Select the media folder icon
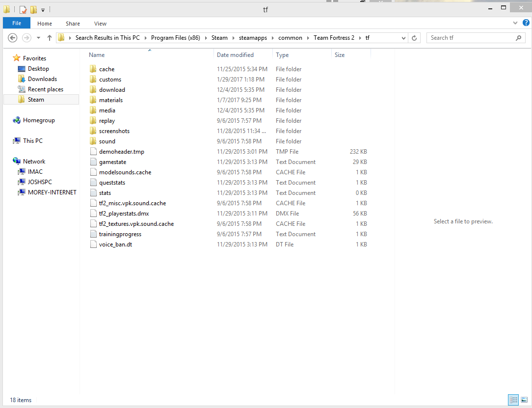 point(93,110)
